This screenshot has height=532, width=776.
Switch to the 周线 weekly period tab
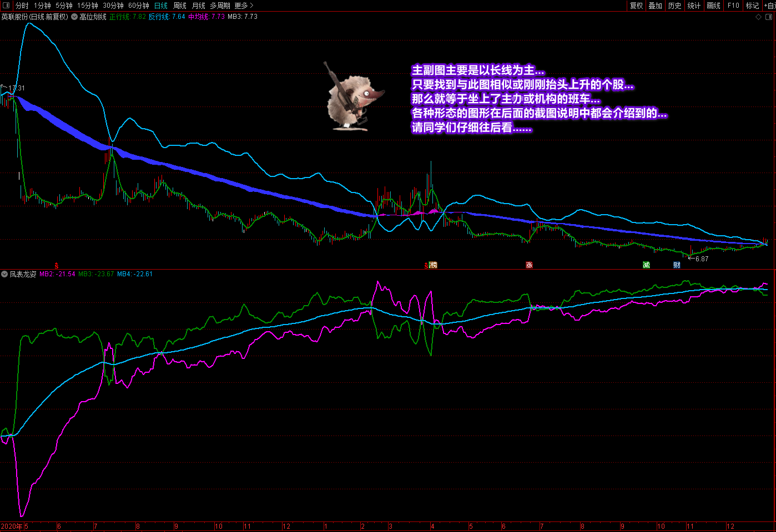click(x=180, y=6)
